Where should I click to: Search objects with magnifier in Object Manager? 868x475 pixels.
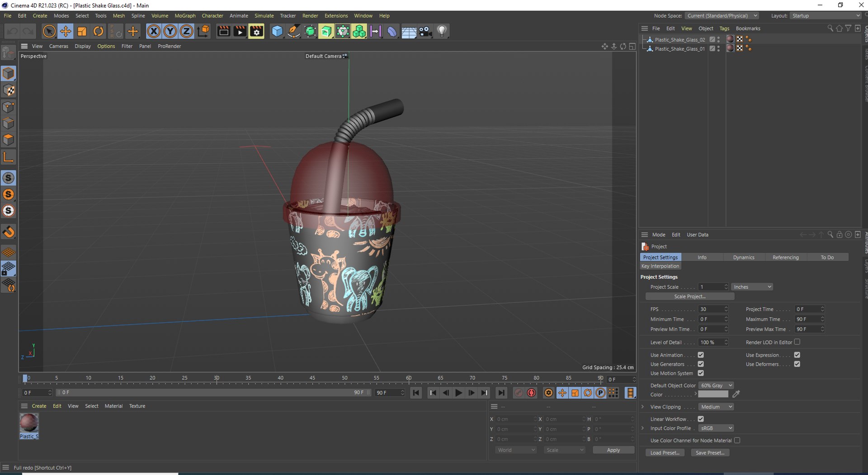(x=830, y=28)
